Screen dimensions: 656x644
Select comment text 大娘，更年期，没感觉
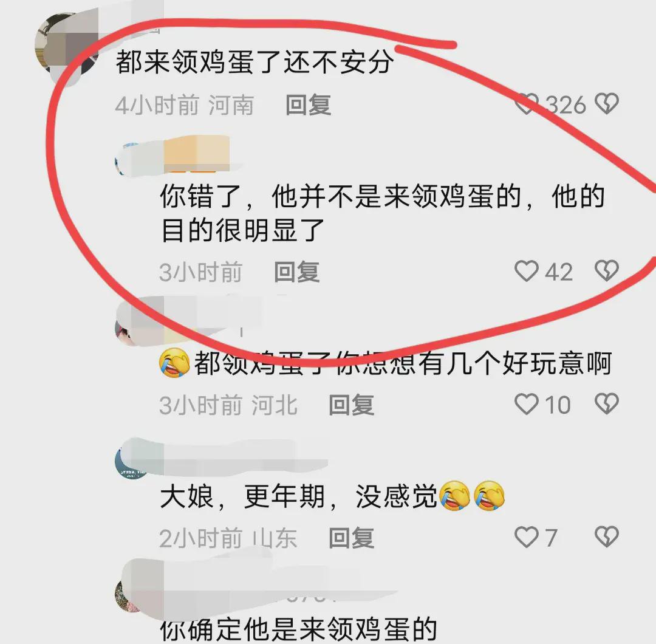tap(333, 496)
